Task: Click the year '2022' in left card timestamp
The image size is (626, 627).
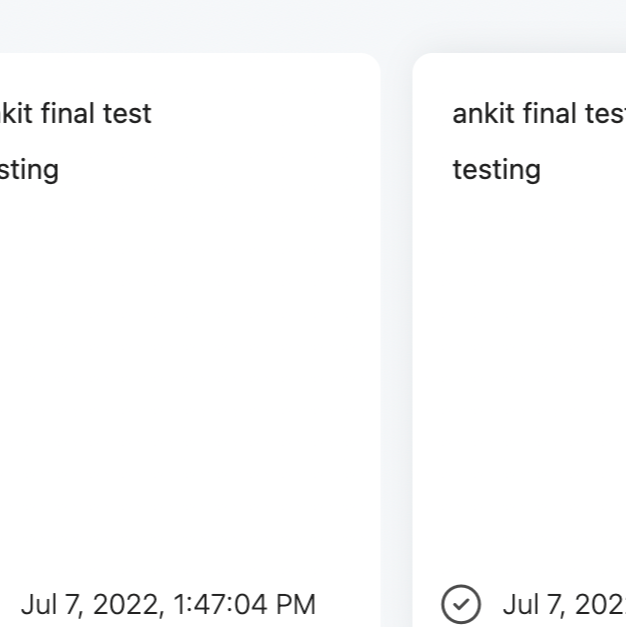Action: coord(127,604)
